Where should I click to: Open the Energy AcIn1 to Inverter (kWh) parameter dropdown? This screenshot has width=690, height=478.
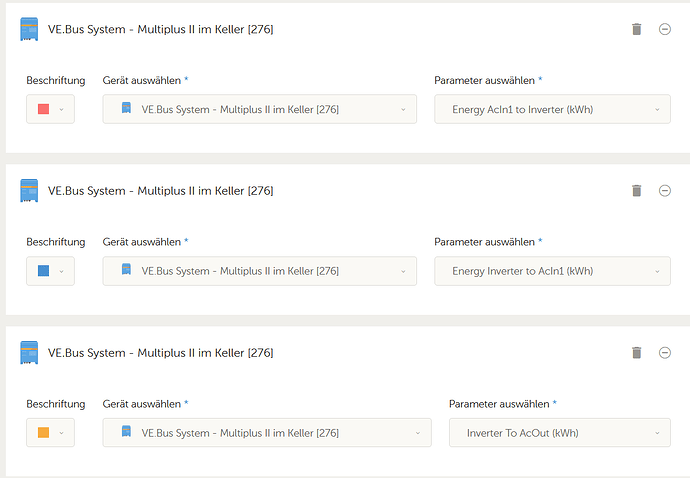[x=552, y=109]
